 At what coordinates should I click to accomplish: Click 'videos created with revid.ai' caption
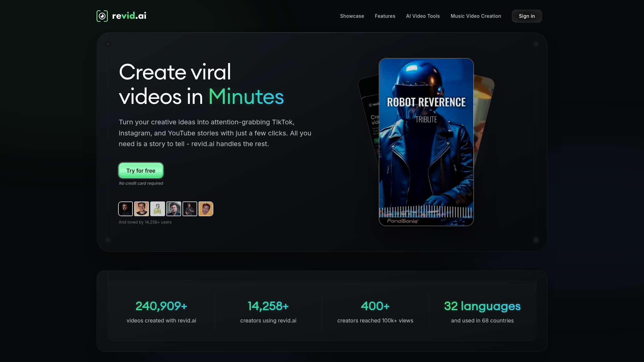pyautogui.click(x=161, y=321)
